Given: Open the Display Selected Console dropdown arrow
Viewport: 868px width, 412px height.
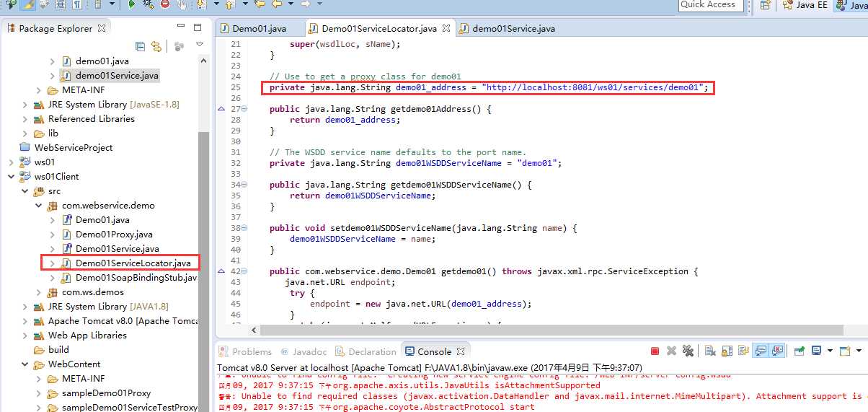Looking at the screenshot, I should pos(830,351).
